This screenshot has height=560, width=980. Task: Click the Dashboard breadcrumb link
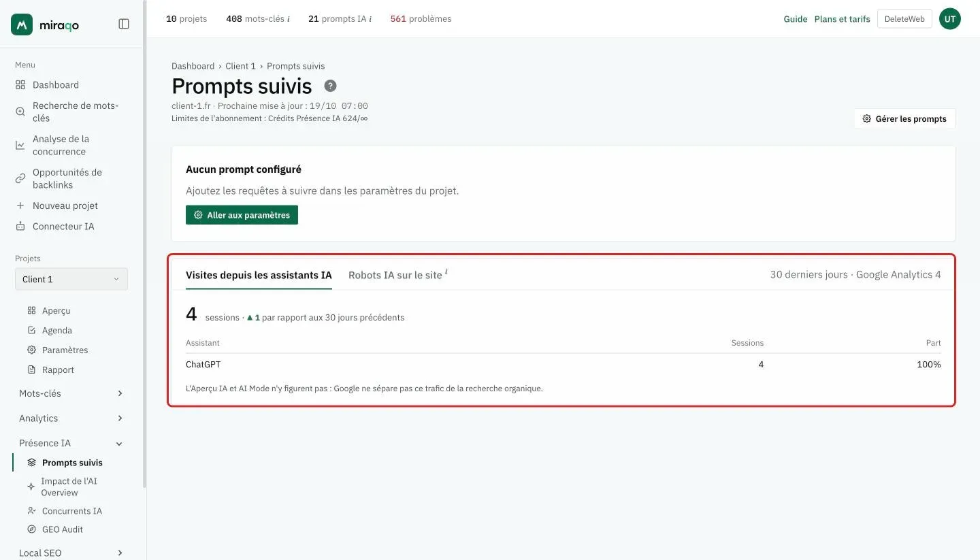click(x=193, y=66)
